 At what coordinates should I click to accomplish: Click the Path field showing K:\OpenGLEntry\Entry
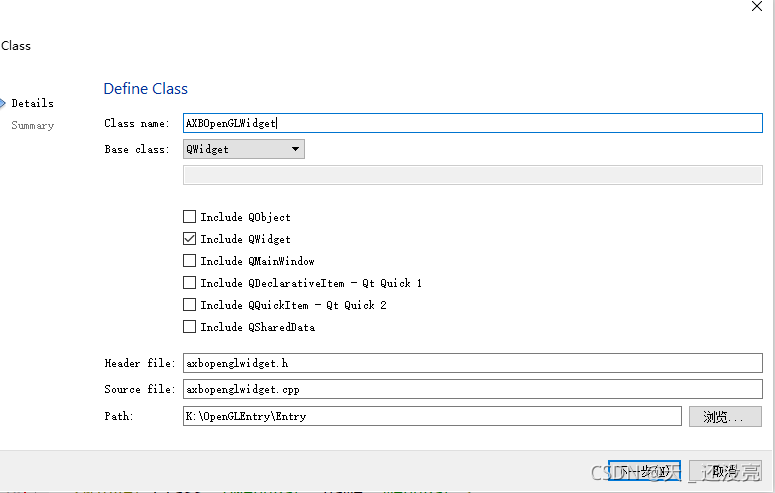[x=432, y=416]
